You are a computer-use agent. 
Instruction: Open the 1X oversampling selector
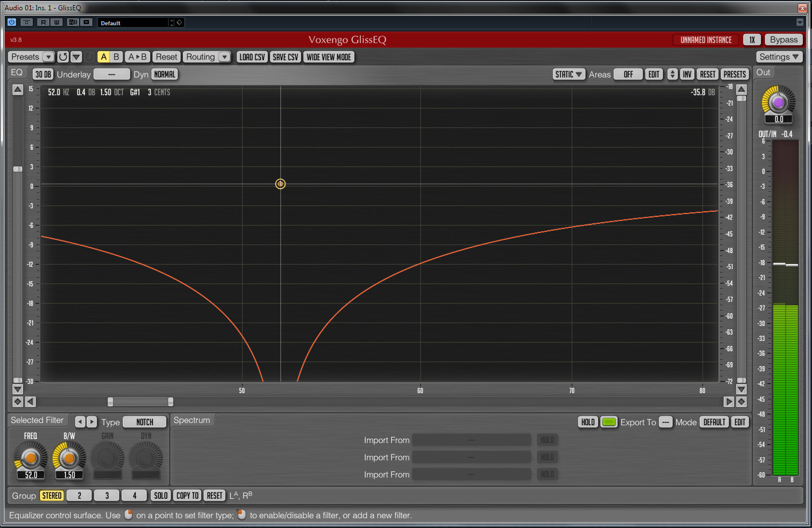pyautogui.click(x=752, y=40)
